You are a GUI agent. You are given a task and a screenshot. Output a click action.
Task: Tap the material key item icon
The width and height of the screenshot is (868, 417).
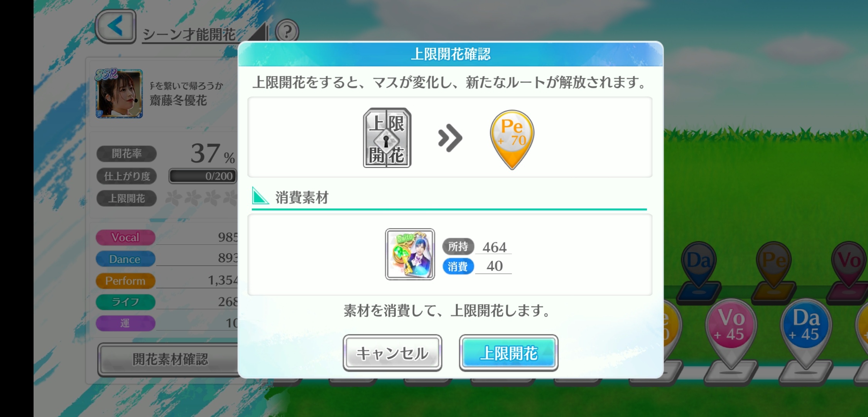[x=410, y=254]
